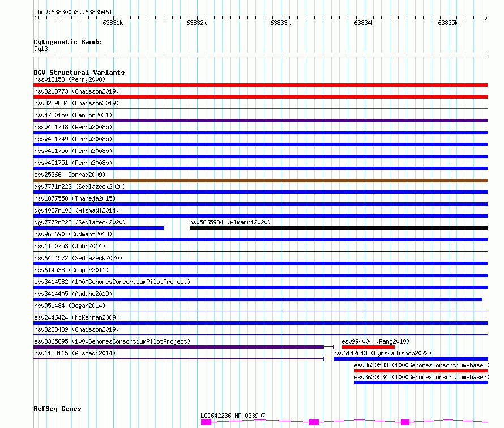Select variant label nsv614538 (Cooper2011)

coord(71,270)
